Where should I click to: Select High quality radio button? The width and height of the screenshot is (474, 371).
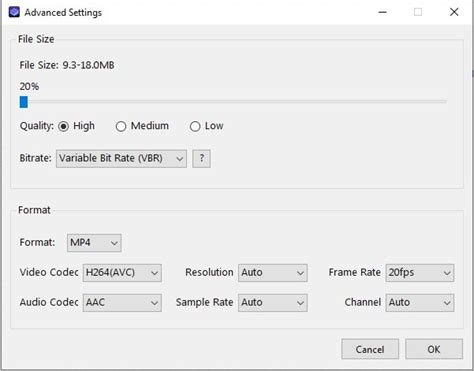click(x=63, y=126)
